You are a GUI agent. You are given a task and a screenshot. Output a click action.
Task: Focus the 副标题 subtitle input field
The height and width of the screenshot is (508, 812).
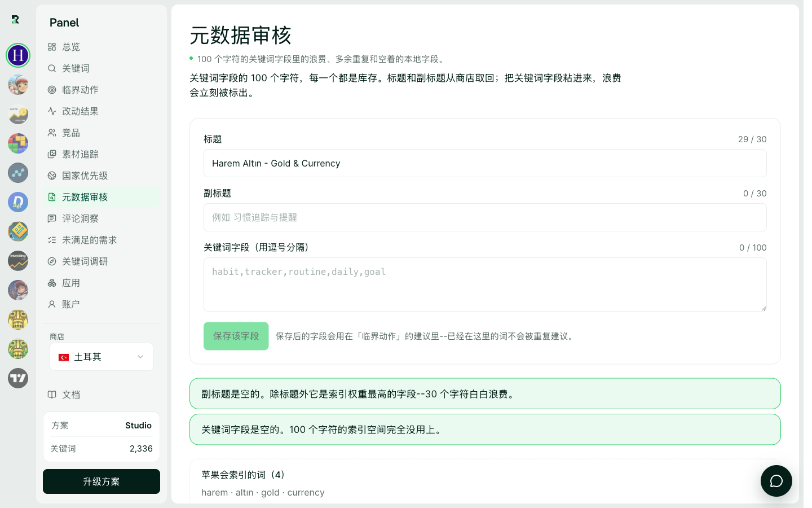click(485, 217)
